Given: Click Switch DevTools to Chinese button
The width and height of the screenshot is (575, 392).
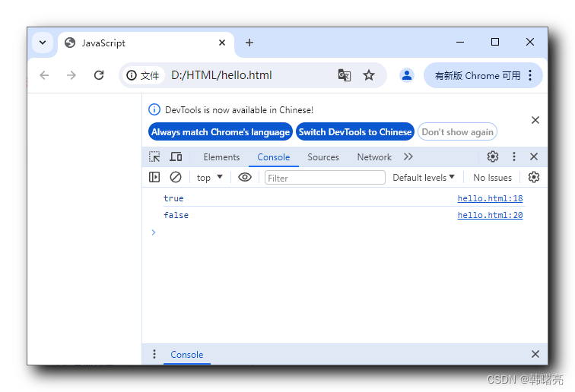Looking at the screenshot, I should pos(355,132).
